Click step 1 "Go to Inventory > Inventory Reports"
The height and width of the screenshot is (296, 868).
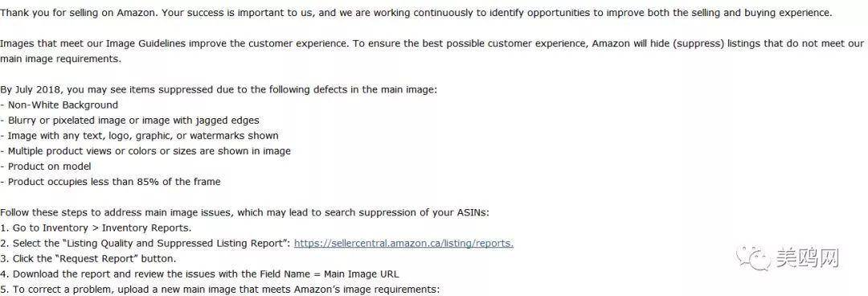pos(96,228)
